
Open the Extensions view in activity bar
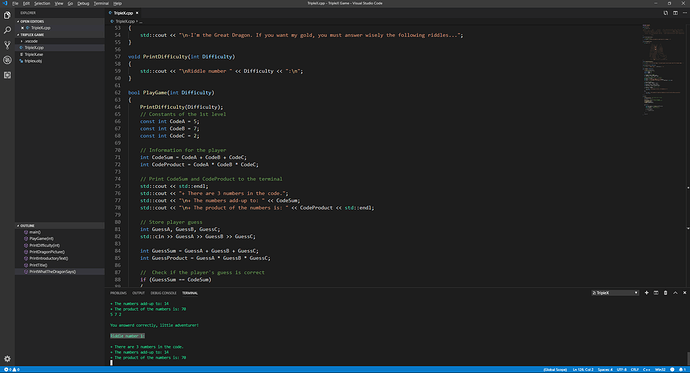[7, 75]
